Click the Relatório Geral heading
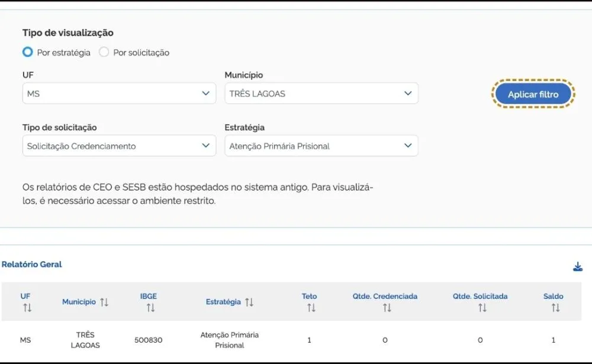 click(x=32, y=265)
